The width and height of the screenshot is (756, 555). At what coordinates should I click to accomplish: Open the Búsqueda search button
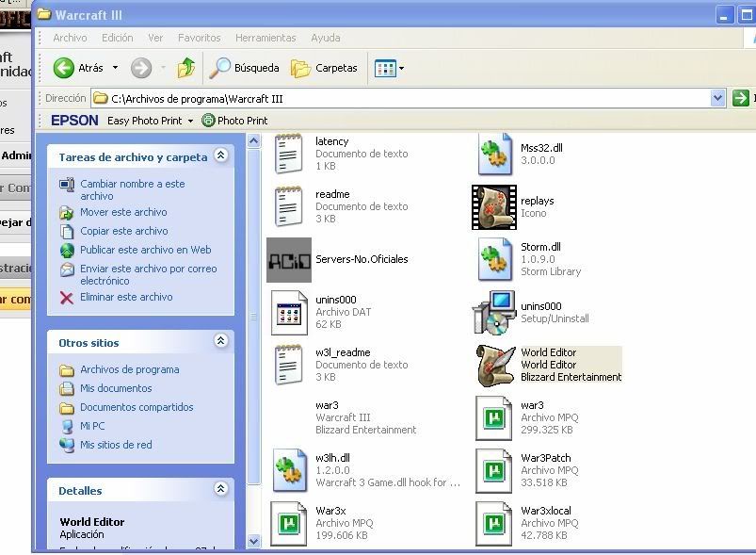(x=244, y=68)
